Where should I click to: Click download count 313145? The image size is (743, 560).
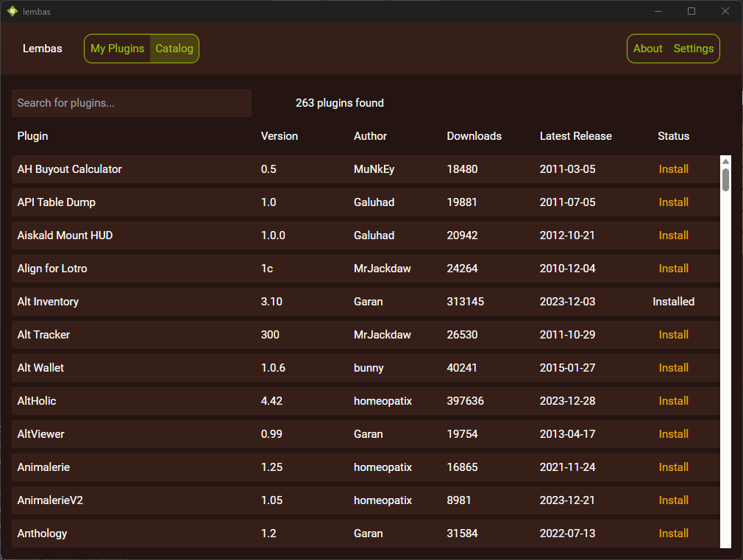pos(466,302)
